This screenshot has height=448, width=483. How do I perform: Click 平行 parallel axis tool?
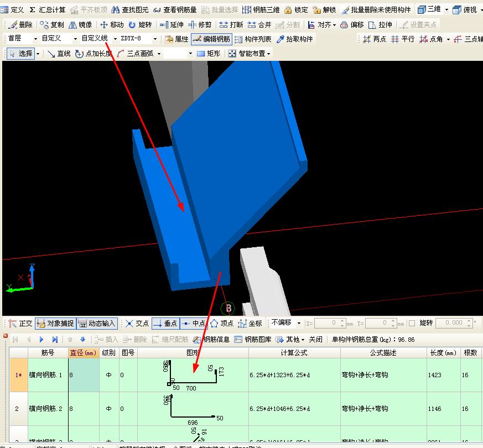click(x=403, y=39)
